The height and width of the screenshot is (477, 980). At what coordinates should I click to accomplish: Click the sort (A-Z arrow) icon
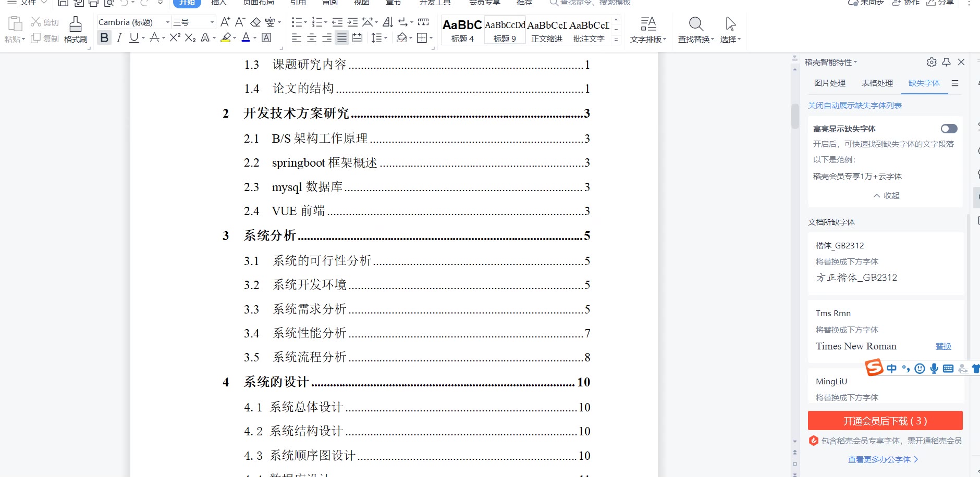coord(388,22)
